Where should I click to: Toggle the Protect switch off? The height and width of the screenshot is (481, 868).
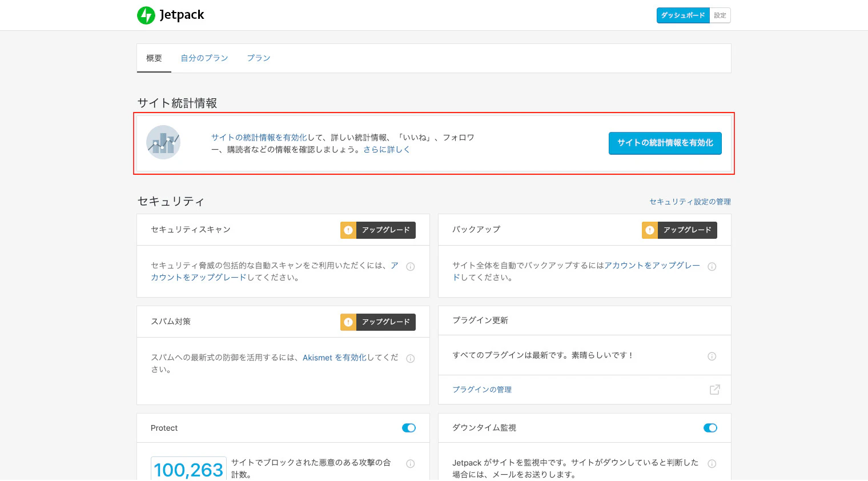point(409,428)
